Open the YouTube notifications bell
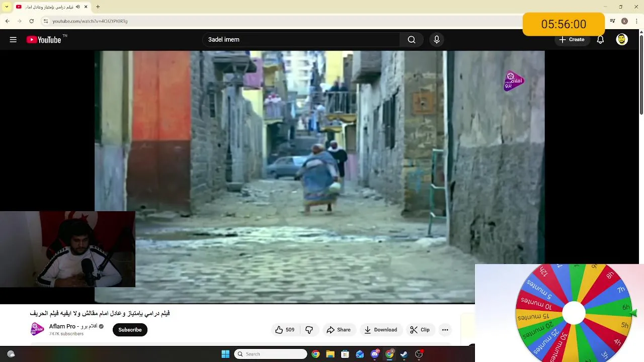644x362 pixels. tap(600, 40)
